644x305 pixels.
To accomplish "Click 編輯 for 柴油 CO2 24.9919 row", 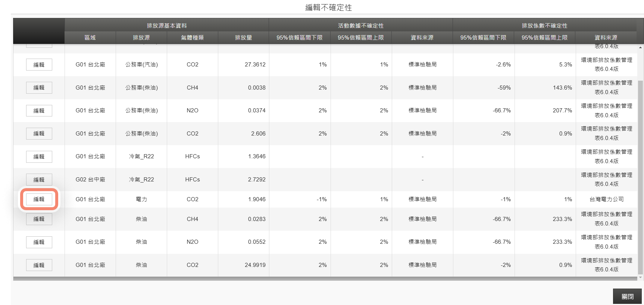I will pos(39,265).
